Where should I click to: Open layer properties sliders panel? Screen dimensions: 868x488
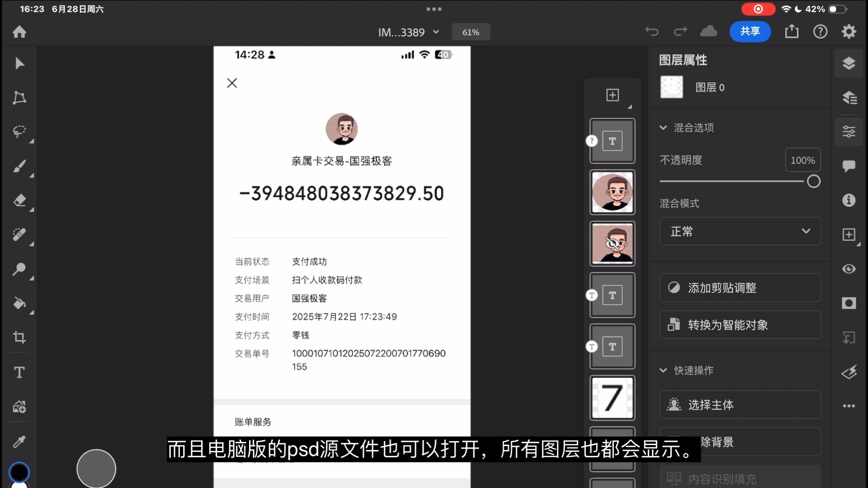tap(849, 131)
